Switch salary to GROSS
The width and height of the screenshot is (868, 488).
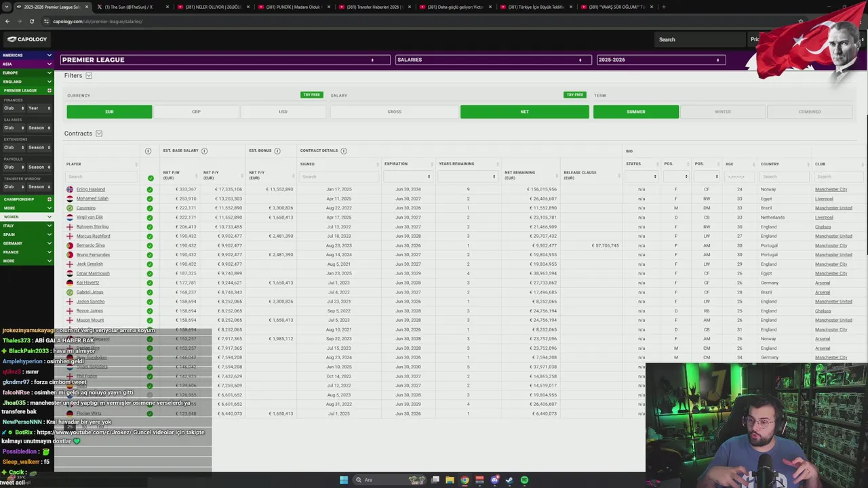click(x=394, y=112)
